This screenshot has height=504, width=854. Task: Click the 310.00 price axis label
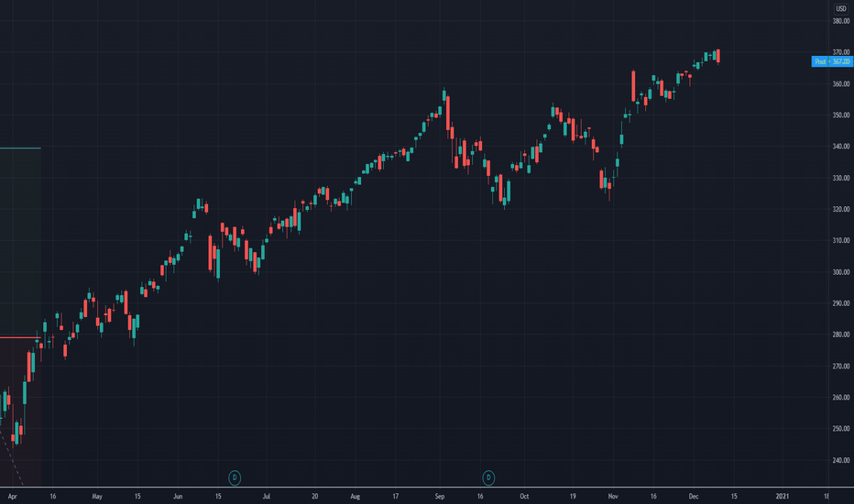[841, 240]
